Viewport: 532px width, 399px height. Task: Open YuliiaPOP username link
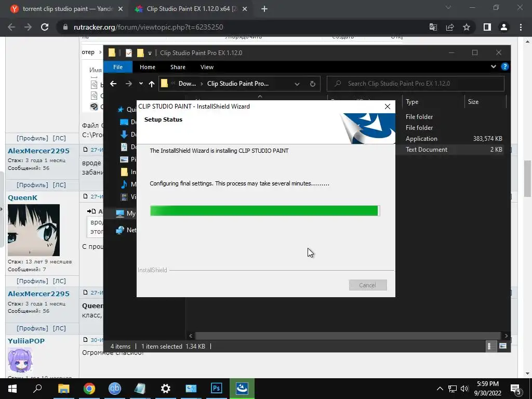[x=26, y=341]
